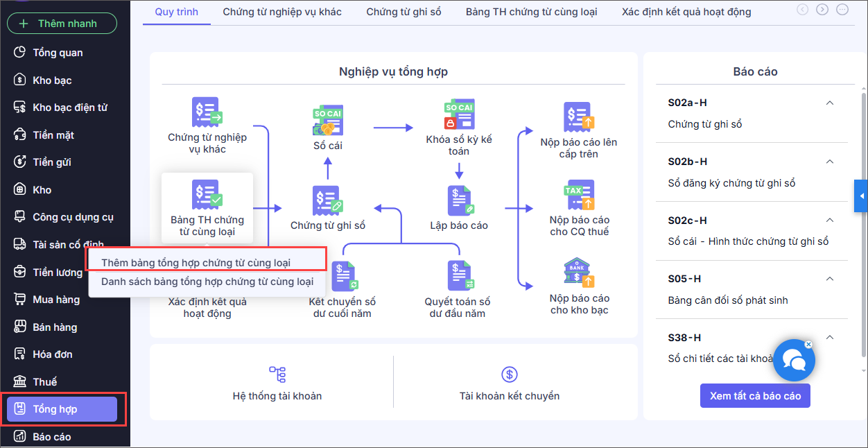Viewport: 868px width, 448px height.
Task: Open the Kho bạc sidebar icon
Action: pos(20,80)
